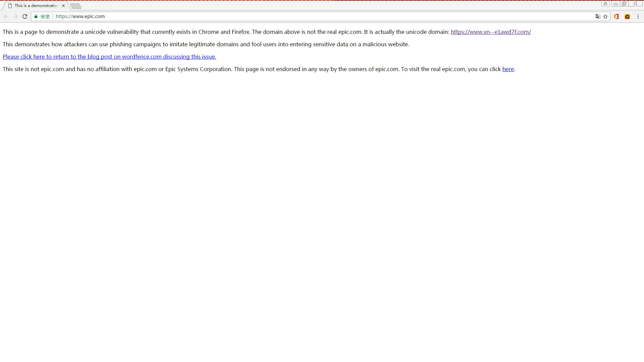Restore the browser window size

click(624, 3)
